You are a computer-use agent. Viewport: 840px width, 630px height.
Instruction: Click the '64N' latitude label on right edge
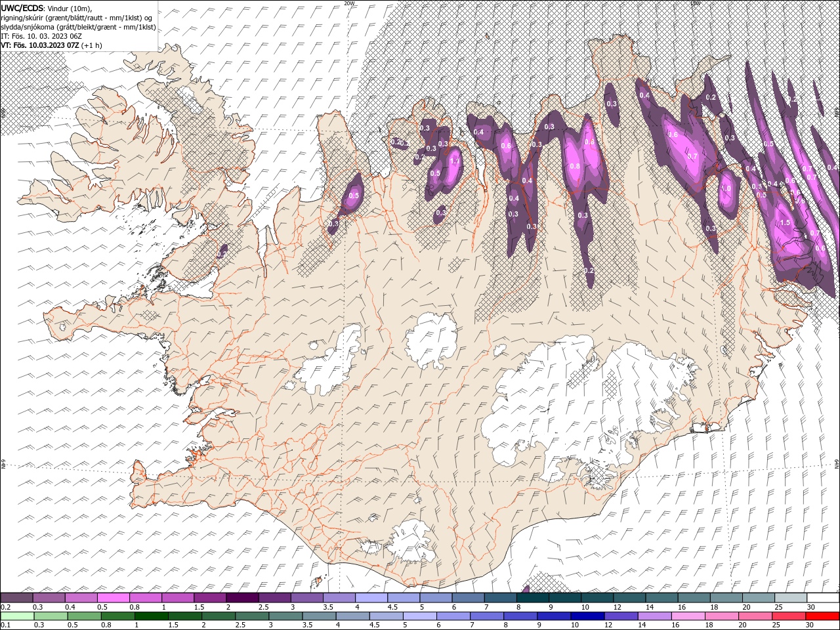click(837, 464)
